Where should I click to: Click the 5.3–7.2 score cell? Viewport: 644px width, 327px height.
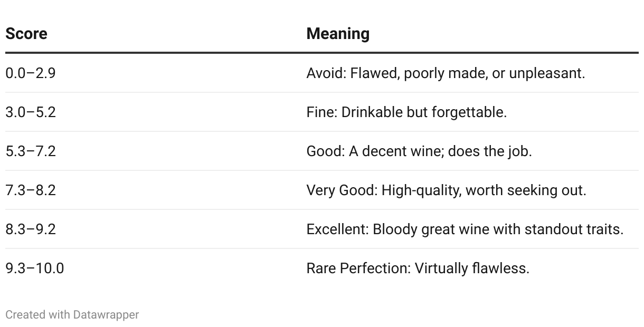(31, 151)
